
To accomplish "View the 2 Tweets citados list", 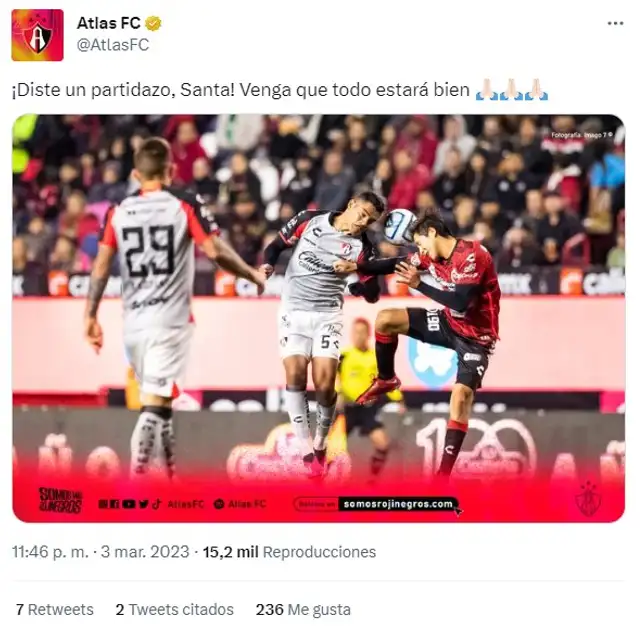I will click(x=175, y=610).
